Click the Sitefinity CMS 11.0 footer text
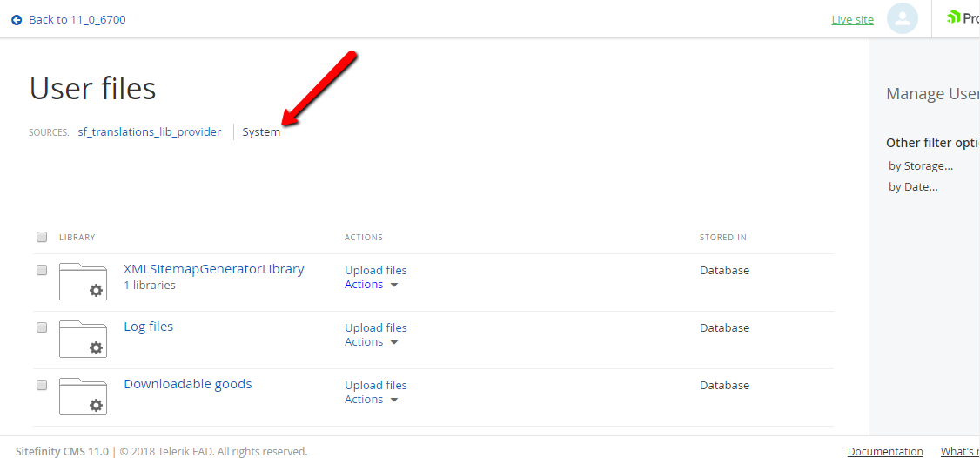Image resolution: width=980 pixels, height=458 pixels. (x=61, y=451)
